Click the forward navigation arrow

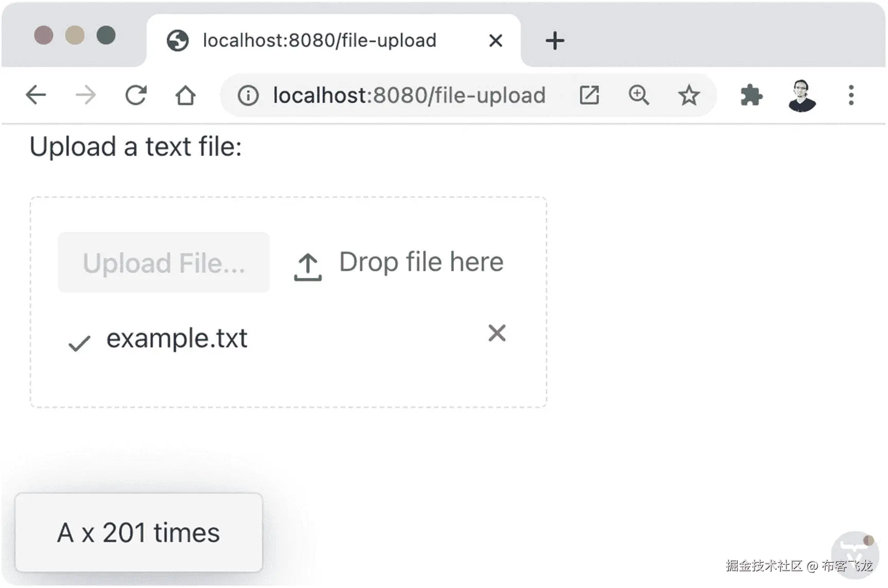pos(85,95)
